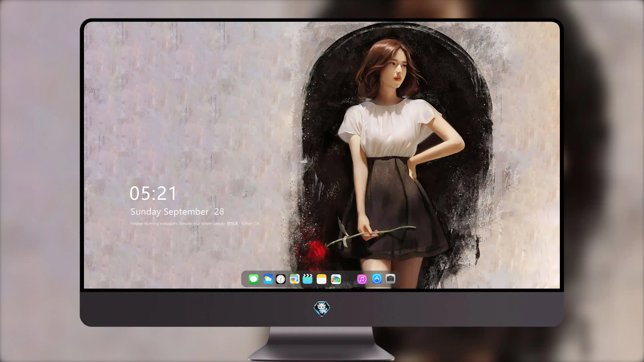Launch the Videos clapperboard app
644x362 pixels.
pos(308,279)
